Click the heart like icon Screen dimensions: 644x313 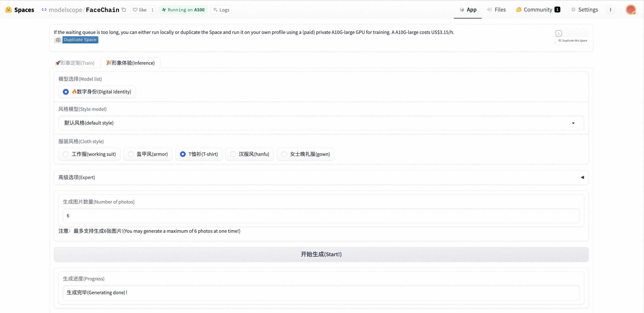pyautogui.click(x=135, y=10)
